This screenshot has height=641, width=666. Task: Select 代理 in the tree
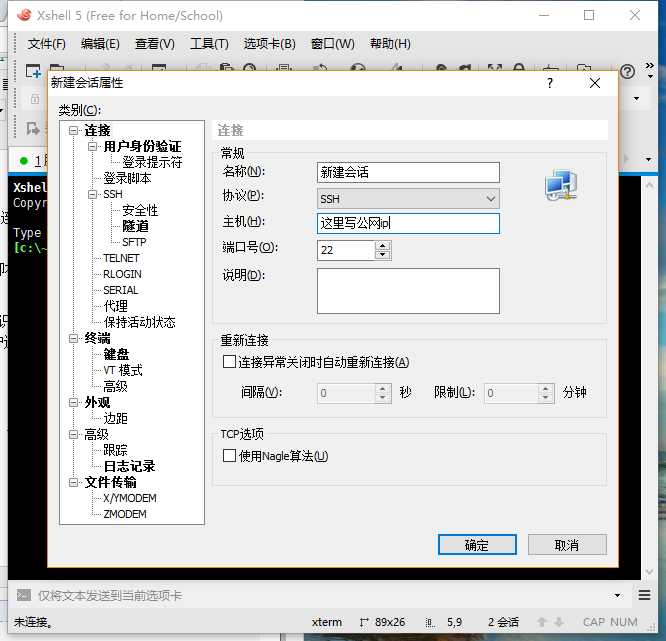(x=115, y=306)
